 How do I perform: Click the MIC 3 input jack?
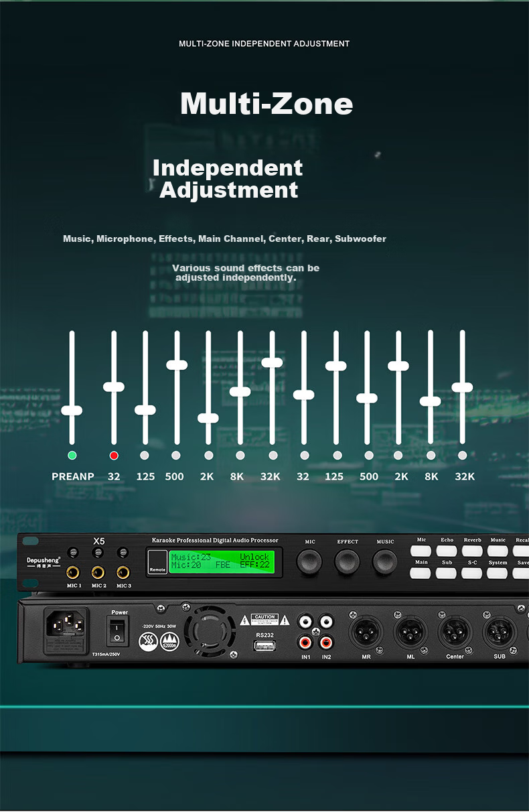click(x=123, y=573)
